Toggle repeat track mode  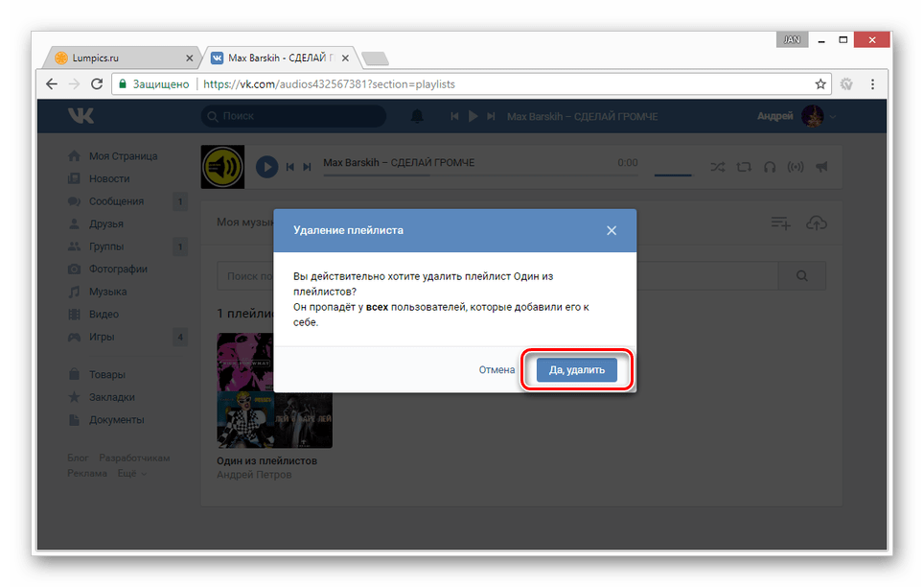pyautogui.click(x=744, y=167)
